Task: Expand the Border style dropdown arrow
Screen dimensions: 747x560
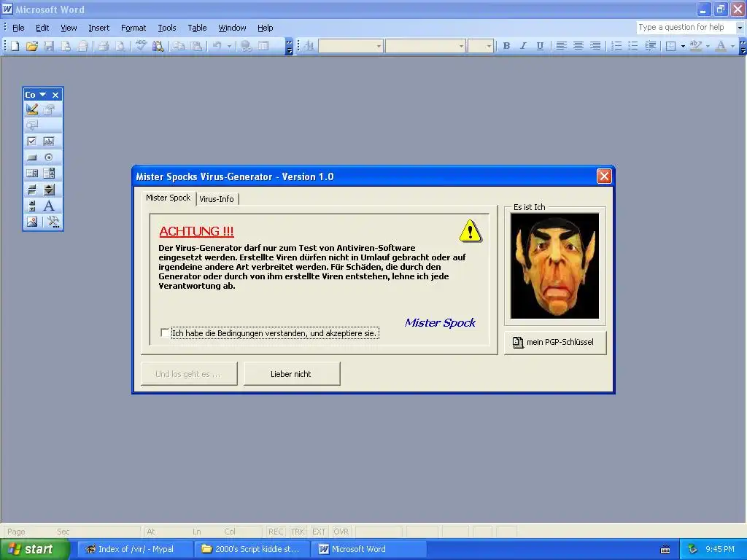Action: coord(683,46)
